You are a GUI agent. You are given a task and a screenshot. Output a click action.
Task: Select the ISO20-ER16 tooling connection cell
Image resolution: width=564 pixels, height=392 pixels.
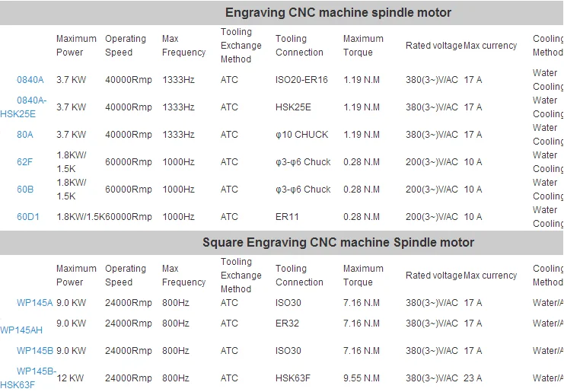click(x=301, y=80)
